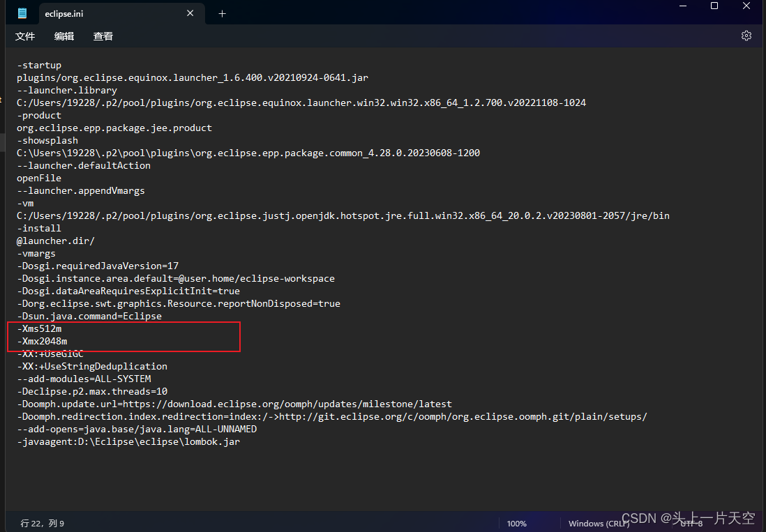766x532 pixels.
Task: Click the -Dosgi.instance.area.default line
Action: click(x=176, y=279)
